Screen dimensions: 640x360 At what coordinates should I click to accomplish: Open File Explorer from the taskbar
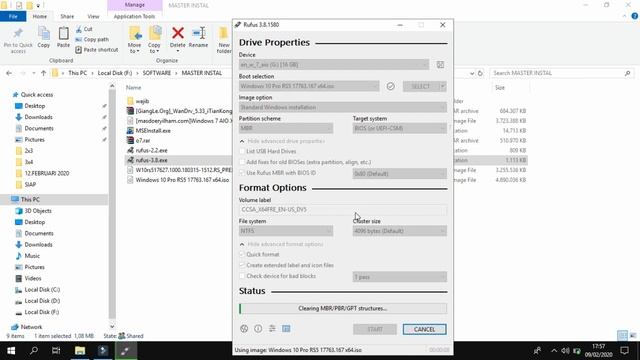pos(80,351)
